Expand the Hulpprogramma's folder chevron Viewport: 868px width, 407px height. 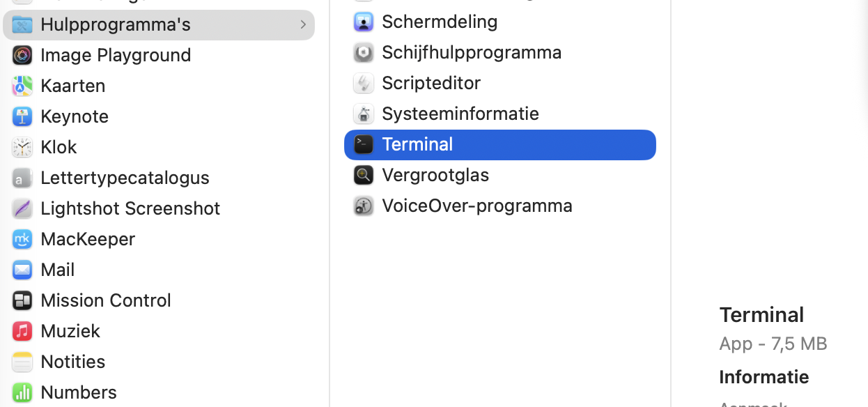pos(302,24)
